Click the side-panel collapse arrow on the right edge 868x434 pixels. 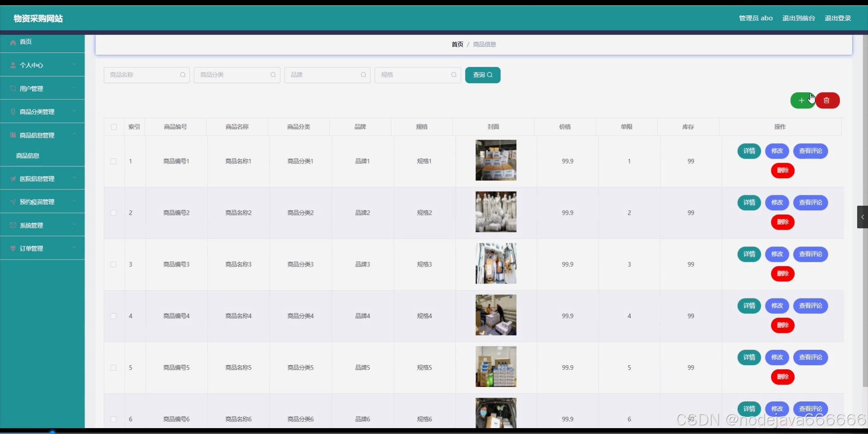click(863, 217)
